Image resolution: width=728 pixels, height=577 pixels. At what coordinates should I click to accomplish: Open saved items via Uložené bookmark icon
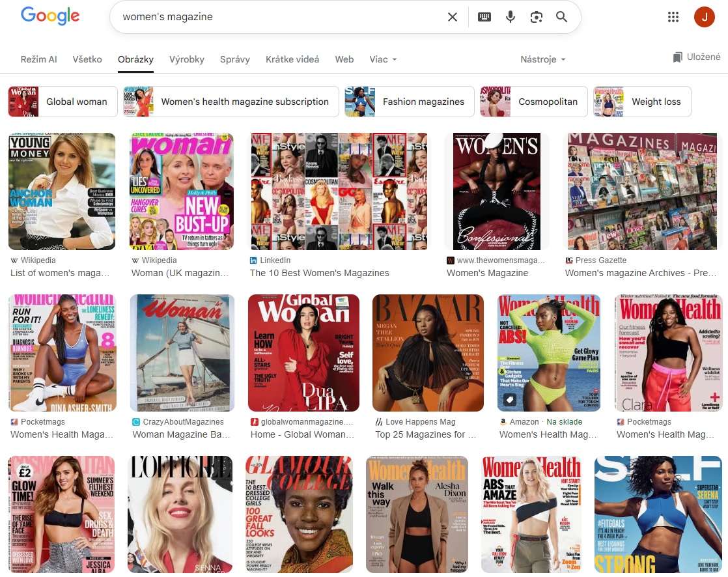click(697, 57)
